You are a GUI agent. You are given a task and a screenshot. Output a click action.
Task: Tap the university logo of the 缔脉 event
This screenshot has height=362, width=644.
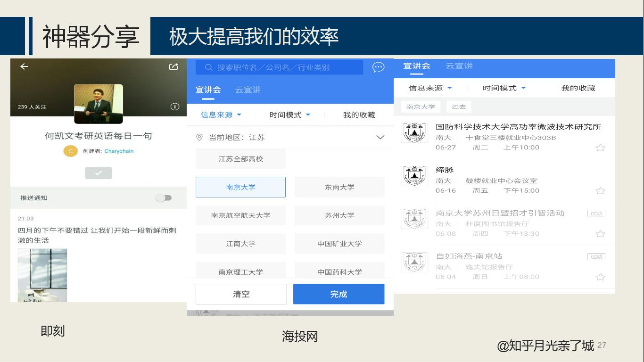click(x=414, y=176)
